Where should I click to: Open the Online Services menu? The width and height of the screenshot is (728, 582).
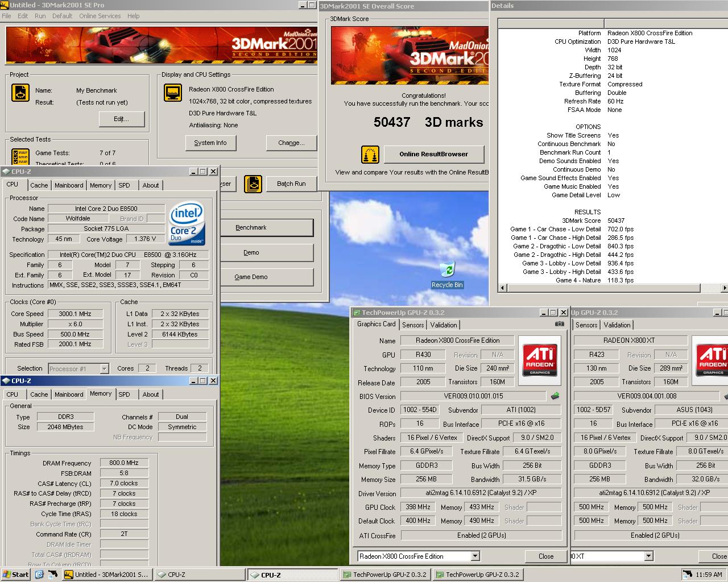click(100, 16)
